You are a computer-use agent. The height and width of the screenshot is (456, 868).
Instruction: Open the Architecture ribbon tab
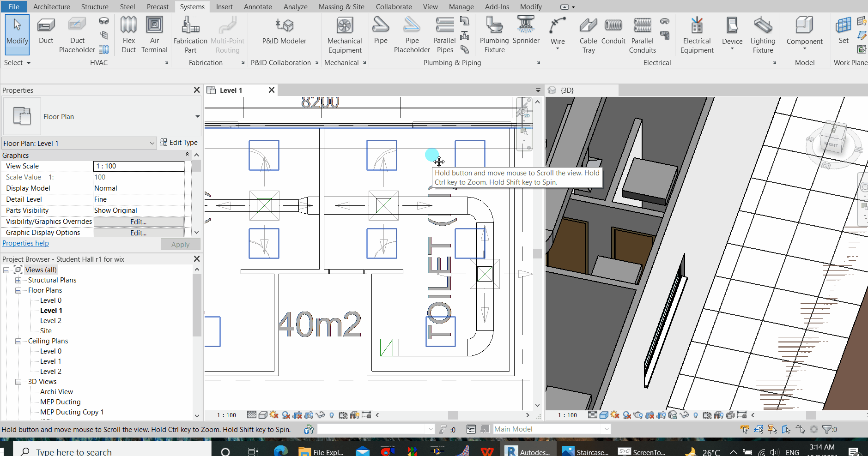(52, 6)
